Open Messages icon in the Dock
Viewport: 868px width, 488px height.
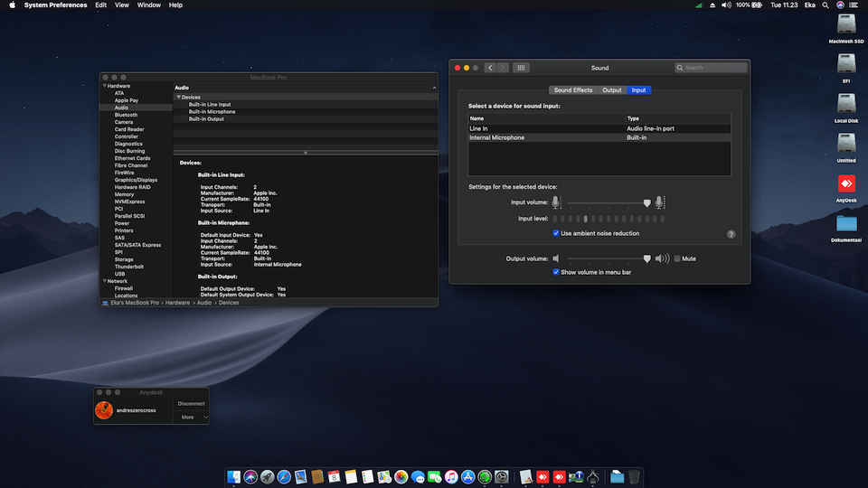coord(418,476)
